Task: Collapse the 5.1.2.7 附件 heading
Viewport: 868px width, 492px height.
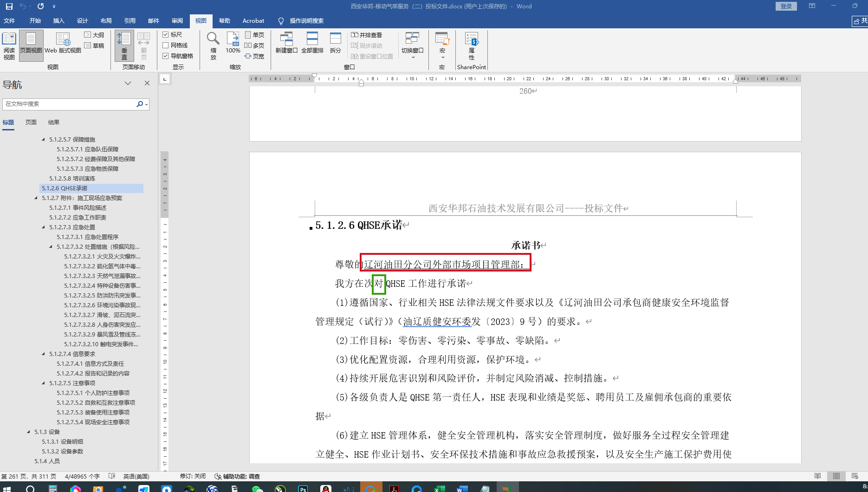Action: click(x=36, y=198)
